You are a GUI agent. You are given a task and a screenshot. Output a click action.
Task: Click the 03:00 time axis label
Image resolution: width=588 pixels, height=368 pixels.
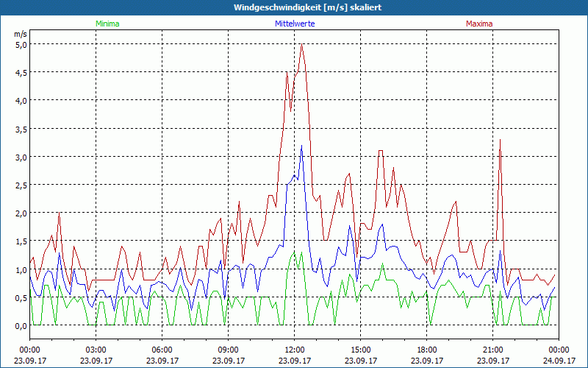coord(96,350)
